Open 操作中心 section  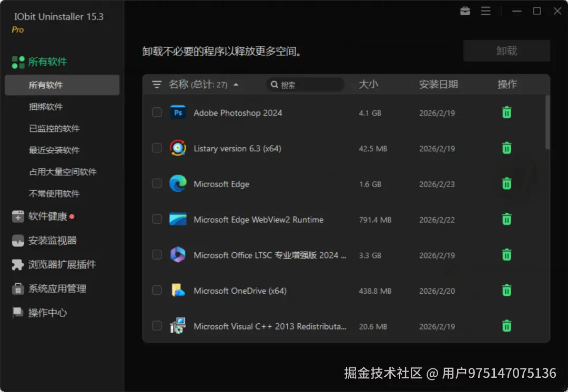click(47, 313)
